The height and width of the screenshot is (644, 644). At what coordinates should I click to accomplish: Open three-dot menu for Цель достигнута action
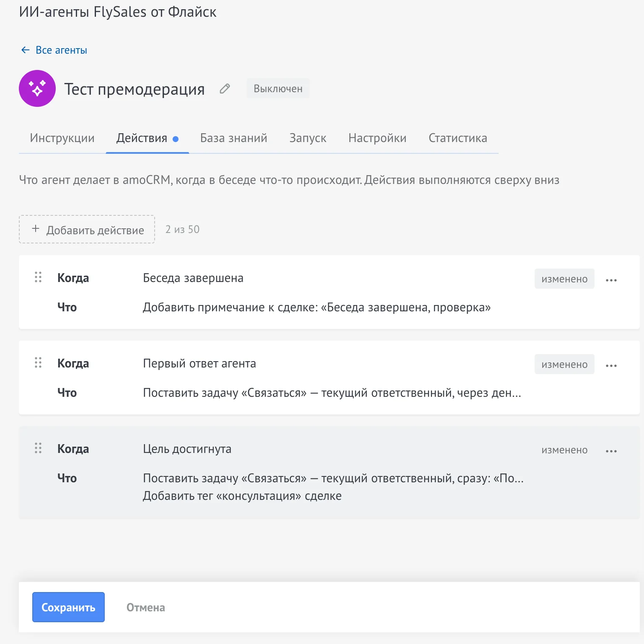[611, 451]
